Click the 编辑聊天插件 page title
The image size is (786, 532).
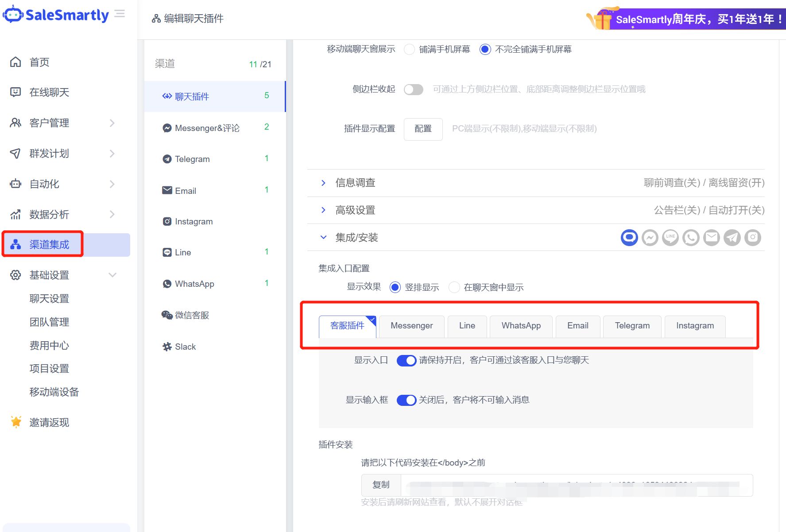194,19
